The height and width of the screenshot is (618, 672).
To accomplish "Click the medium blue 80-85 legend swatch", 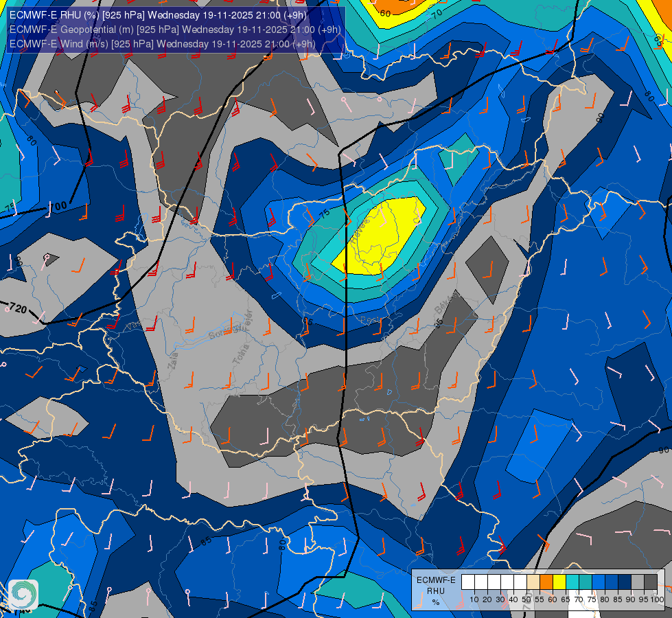I will [x=612, y=582].
